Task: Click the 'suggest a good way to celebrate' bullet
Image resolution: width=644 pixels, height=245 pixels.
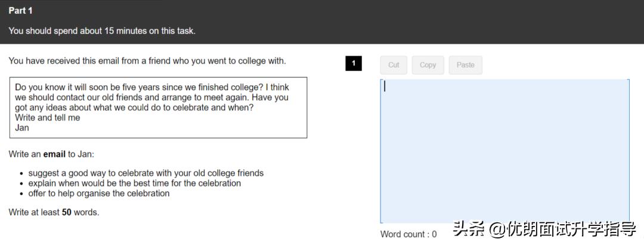Action: click(x=145, y=173)
